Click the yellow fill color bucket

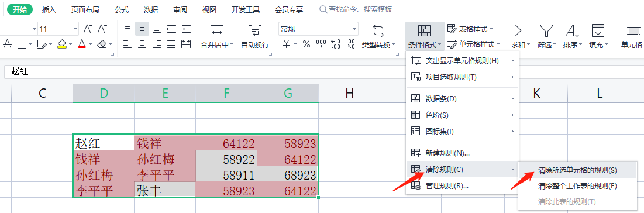pyautogui.click(x=61, y=44)
